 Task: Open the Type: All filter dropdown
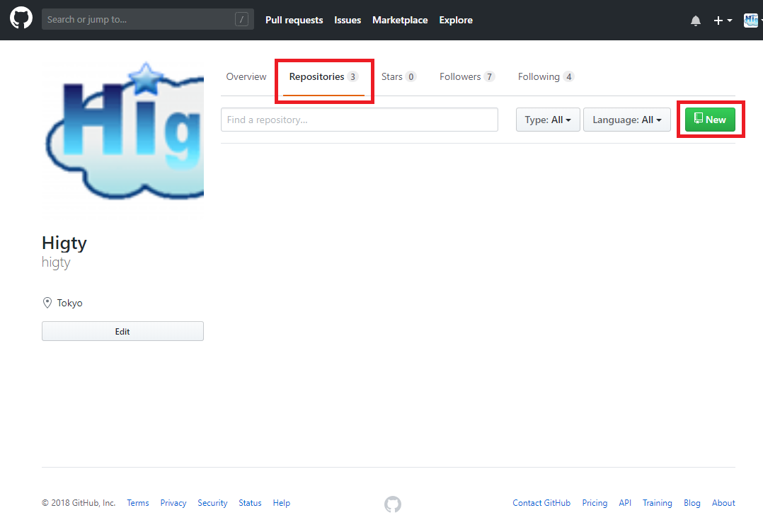[x=547, y=119]
